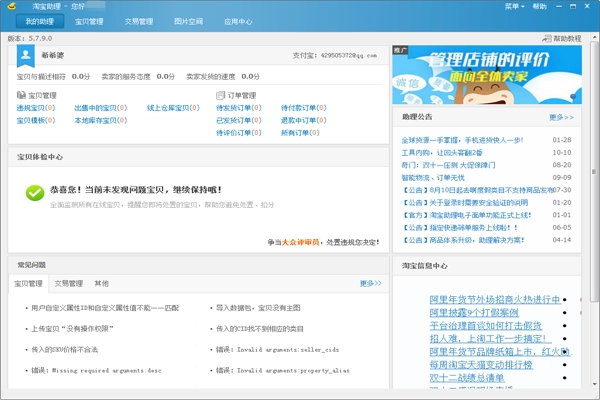Click the vertical scrollbar thumb

point(594,171)
